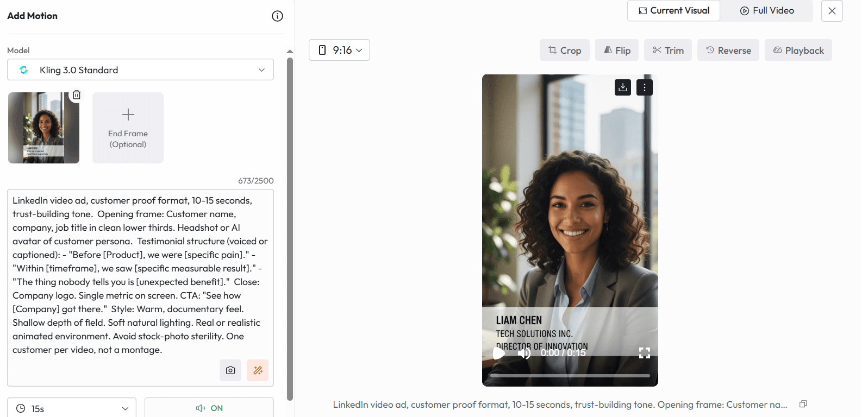Image resolution: width=868 pixels, height=417 pixels.
Task: Download the video preview
Action: click(623, 87)
